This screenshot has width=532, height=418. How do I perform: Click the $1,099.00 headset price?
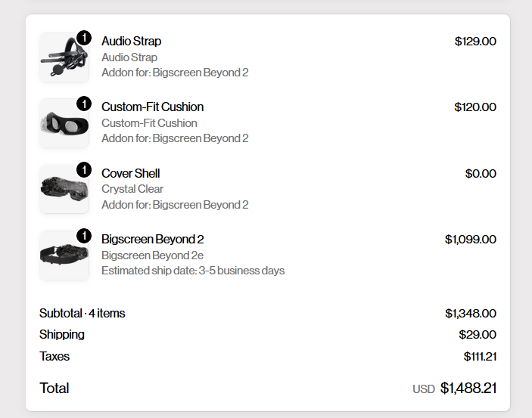tap(471, 240)
